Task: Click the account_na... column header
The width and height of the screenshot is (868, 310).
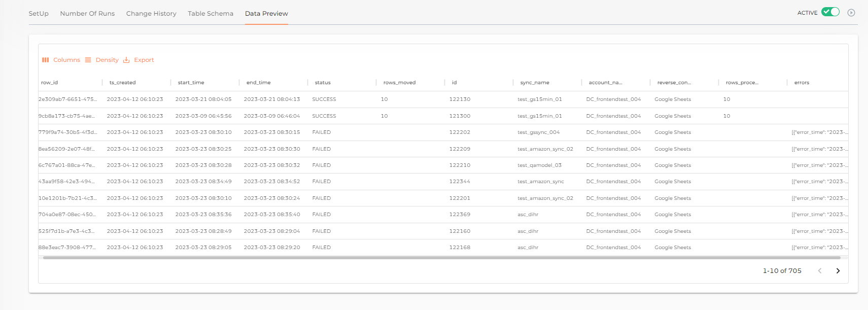Action: [x=605, y=83]
